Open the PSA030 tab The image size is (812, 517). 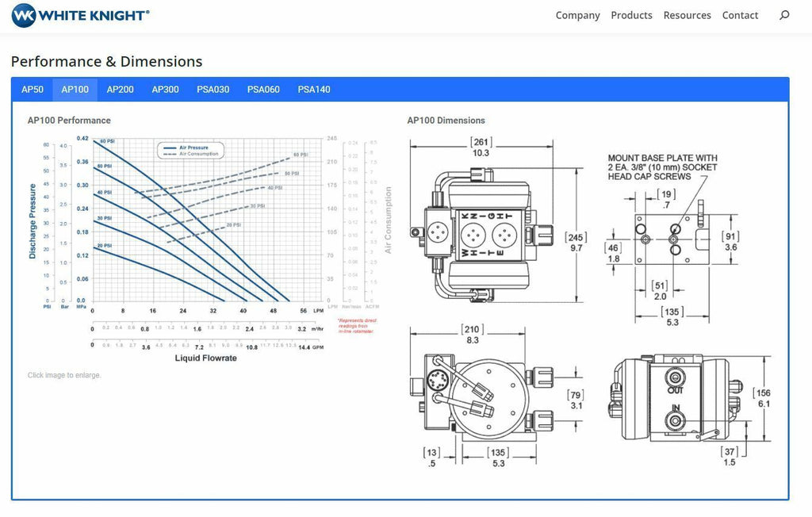point(213,89)
